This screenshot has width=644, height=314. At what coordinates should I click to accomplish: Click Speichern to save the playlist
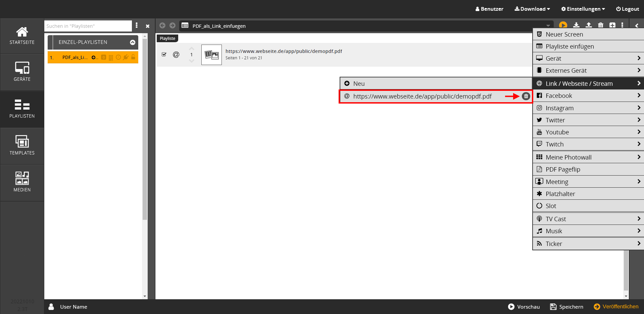point(566,307)
